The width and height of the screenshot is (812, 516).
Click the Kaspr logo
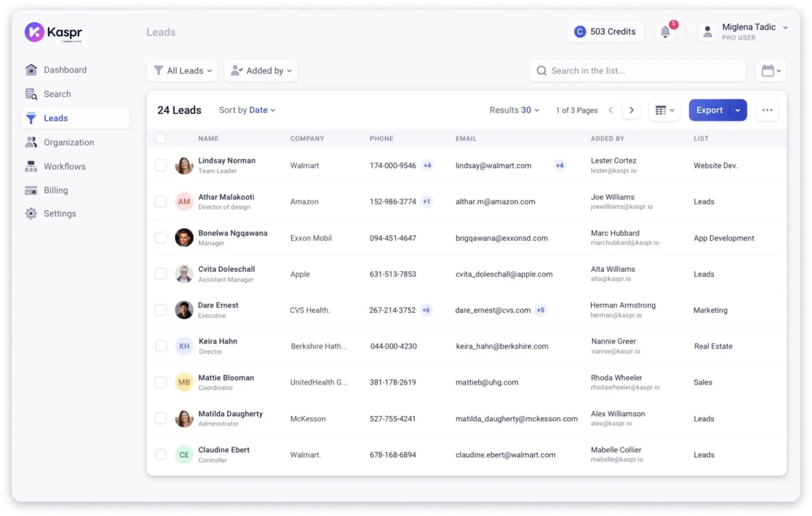pyautogui.click(x=53, y=33)
